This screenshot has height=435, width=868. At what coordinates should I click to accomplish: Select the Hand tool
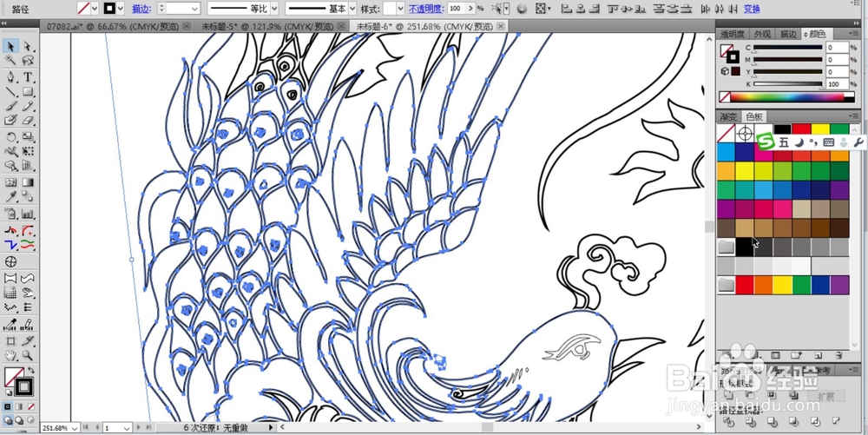[10, 355]
